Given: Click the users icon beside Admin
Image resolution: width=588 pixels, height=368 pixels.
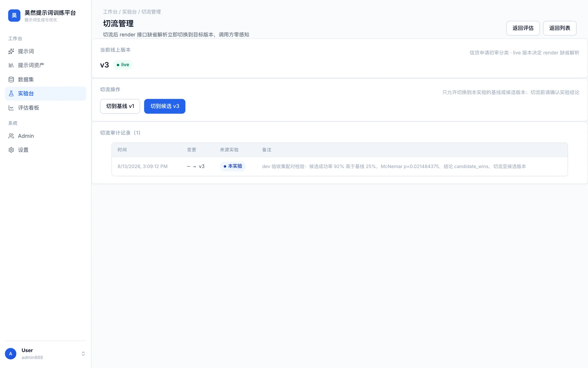Looking at the screenshot, I should coord(11,136).
